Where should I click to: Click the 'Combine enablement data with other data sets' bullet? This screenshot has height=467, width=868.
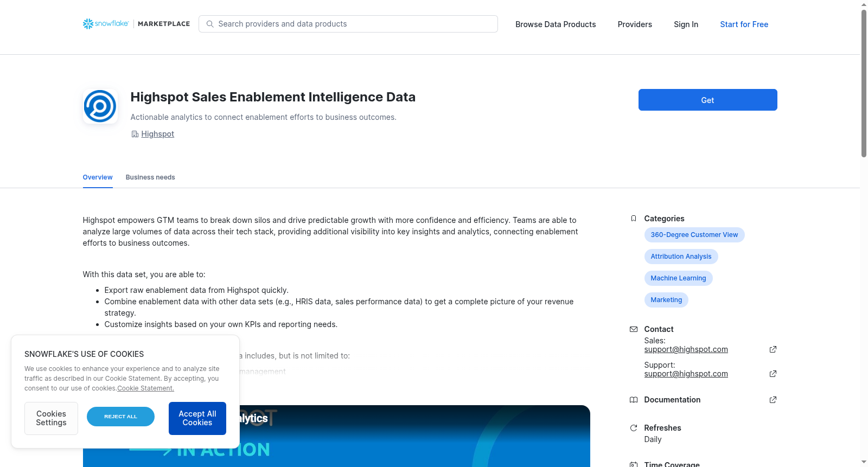(339, 307)
